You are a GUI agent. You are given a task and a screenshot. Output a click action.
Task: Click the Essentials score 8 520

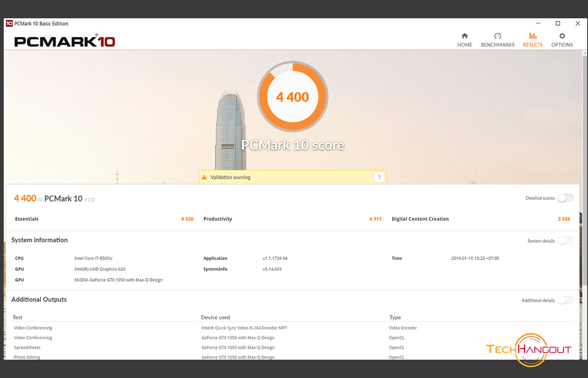pyautogui.click(x=187, y=219)
